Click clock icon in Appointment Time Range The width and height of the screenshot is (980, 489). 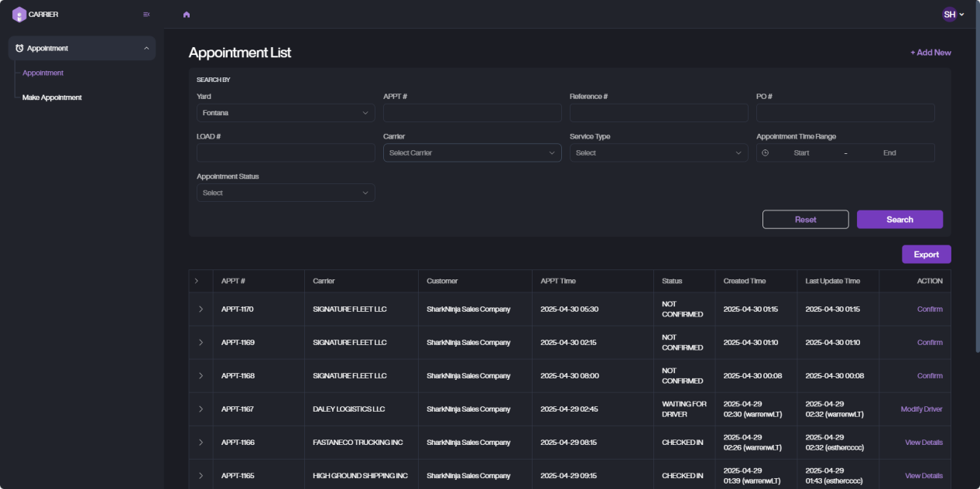pyautogui.click(x=766, y=153)
